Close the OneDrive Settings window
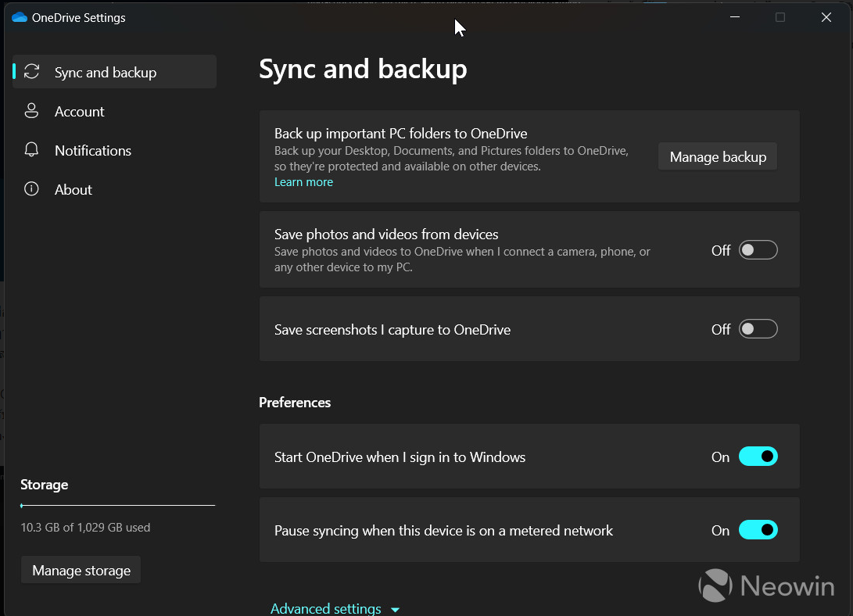853x616 pixels. [826, 17]
